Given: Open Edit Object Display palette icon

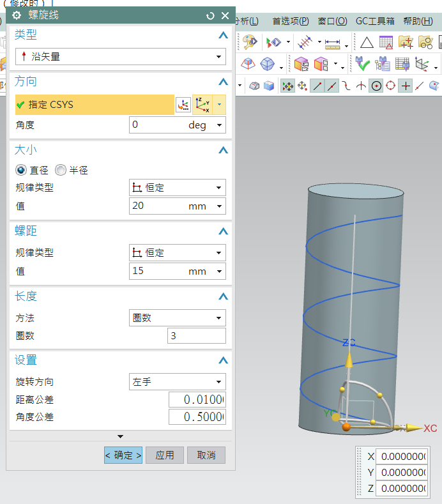Looking at the screenshot, I should click(x=250, y=42).
